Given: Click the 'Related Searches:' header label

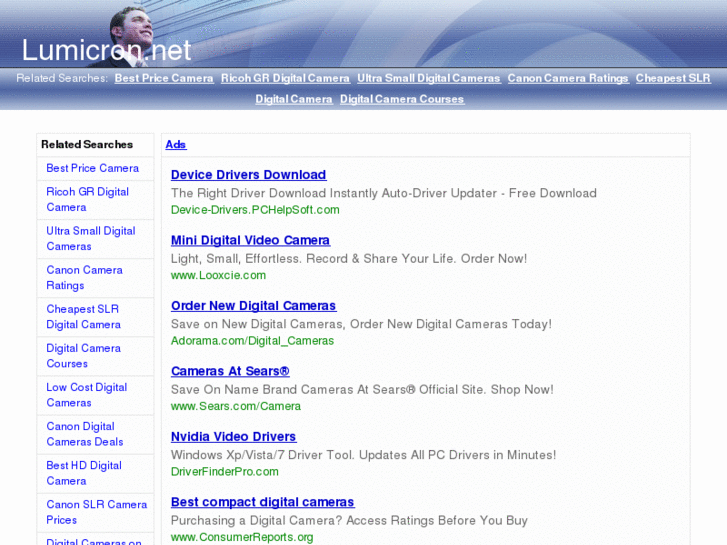Looking at the screenshot, I should point(62,78).
